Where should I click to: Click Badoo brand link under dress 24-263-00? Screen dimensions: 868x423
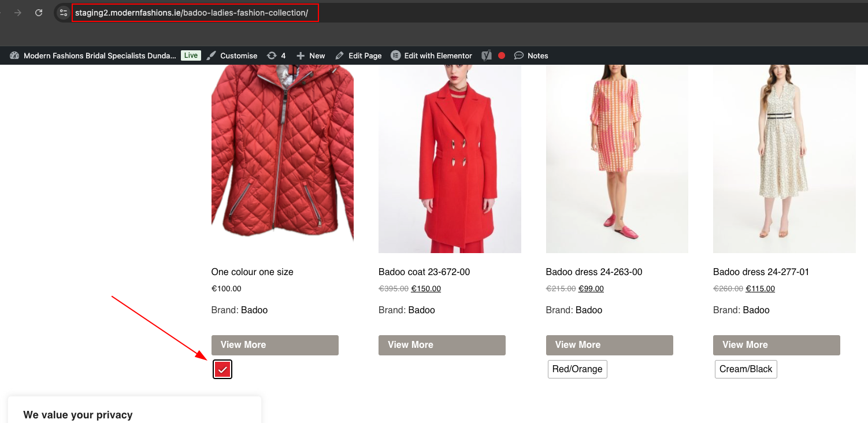pyautogui.click(x=589, y=310)
